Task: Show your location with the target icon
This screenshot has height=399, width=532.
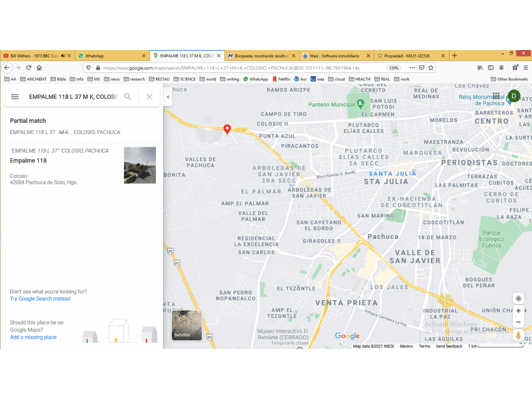Action: tap(518, 298)
